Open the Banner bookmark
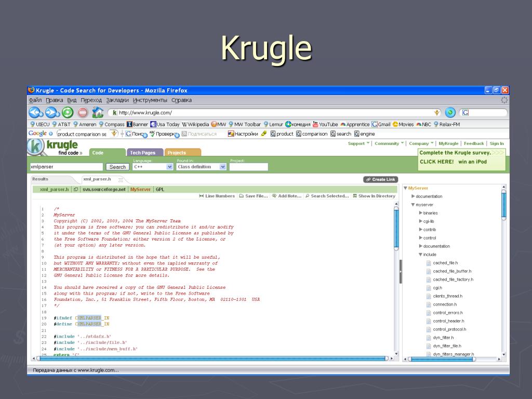This screenshot has height=399, width=532. [x=137, y=125]
